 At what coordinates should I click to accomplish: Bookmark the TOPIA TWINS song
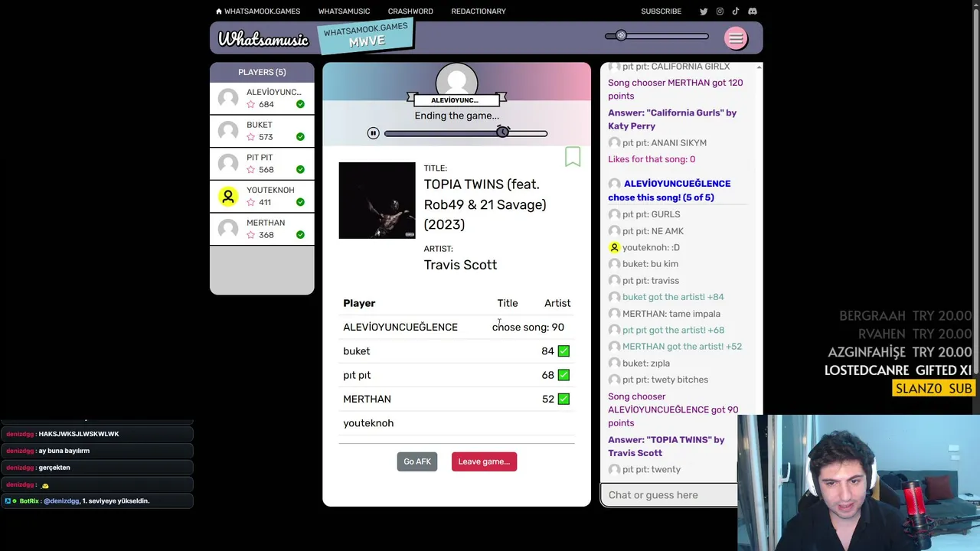pos(573,156)
